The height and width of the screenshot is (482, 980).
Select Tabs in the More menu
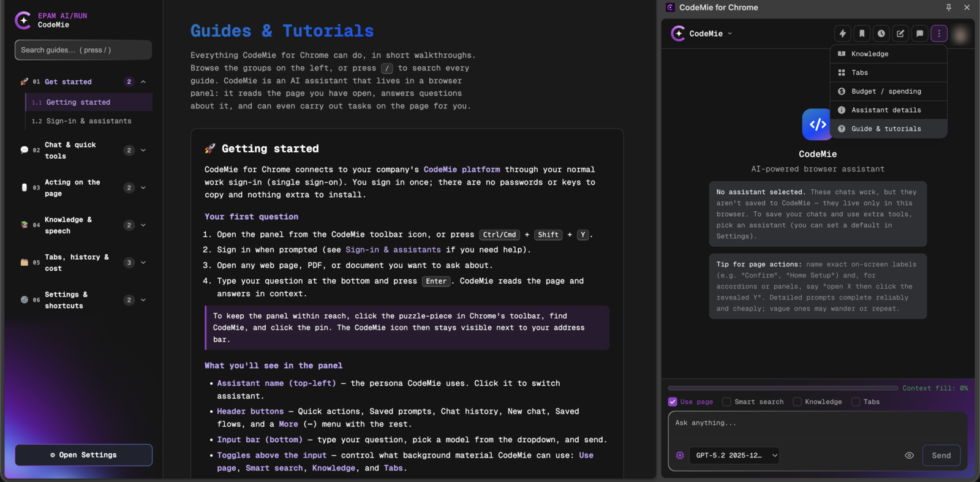(889, 72)
